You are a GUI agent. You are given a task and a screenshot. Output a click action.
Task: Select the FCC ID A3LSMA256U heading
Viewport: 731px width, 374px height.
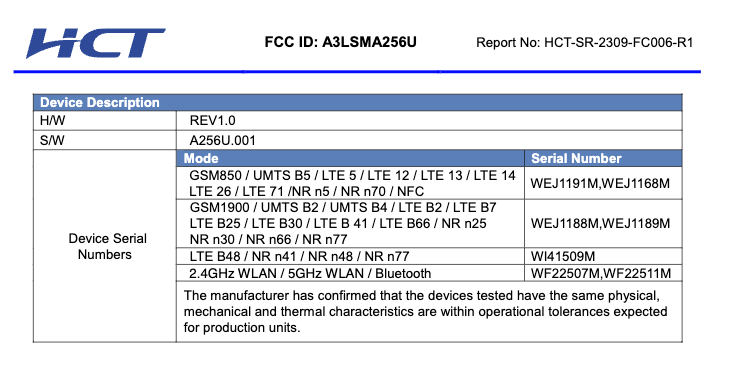pyautogui.click(x=340, y=42)
